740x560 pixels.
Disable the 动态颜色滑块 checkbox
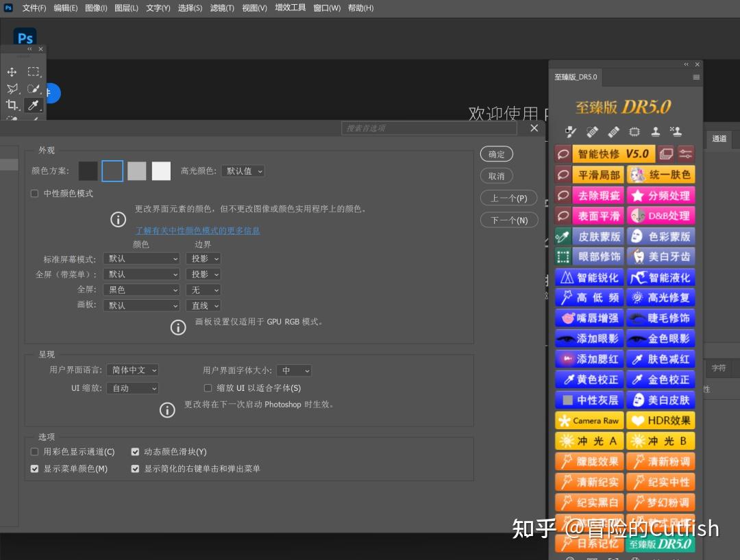[135, 451]
